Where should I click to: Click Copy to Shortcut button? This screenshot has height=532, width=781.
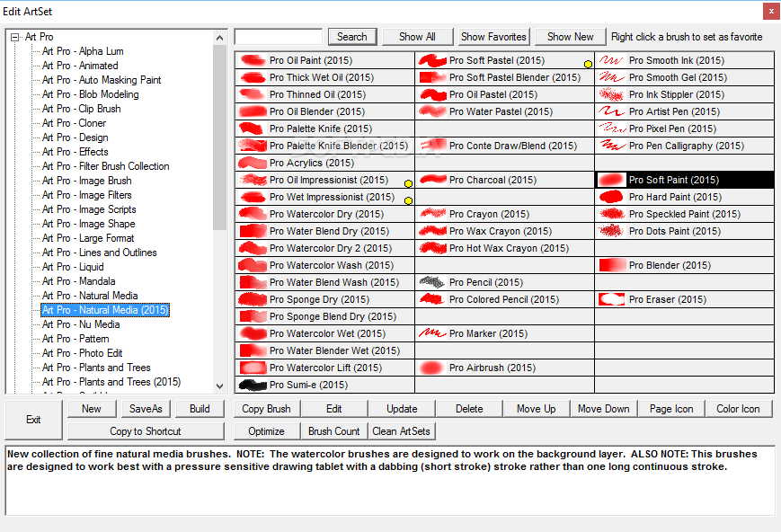pyautogui.click(x=146, y=431)
